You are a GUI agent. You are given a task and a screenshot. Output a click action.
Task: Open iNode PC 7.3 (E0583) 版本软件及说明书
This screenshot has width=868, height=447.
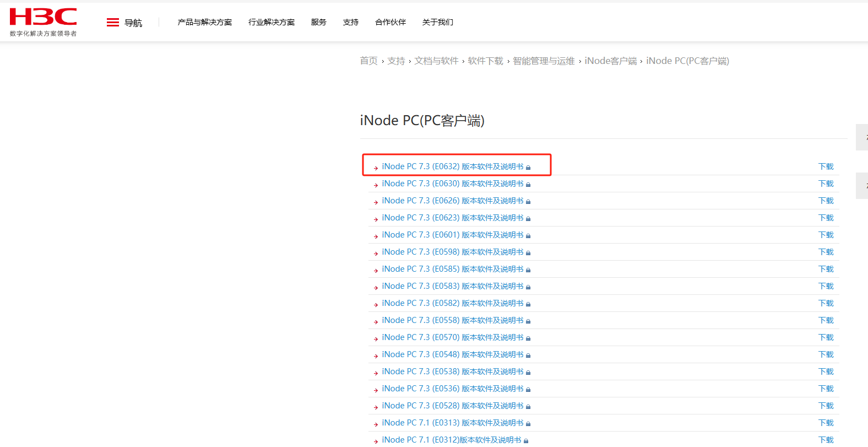click(453, 286)
